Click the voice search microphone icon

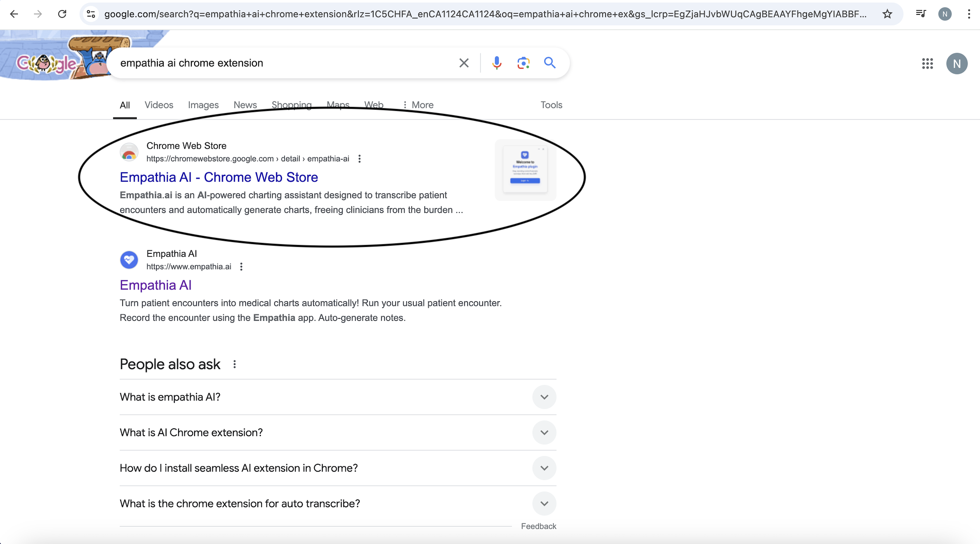[x=497, y=63]
